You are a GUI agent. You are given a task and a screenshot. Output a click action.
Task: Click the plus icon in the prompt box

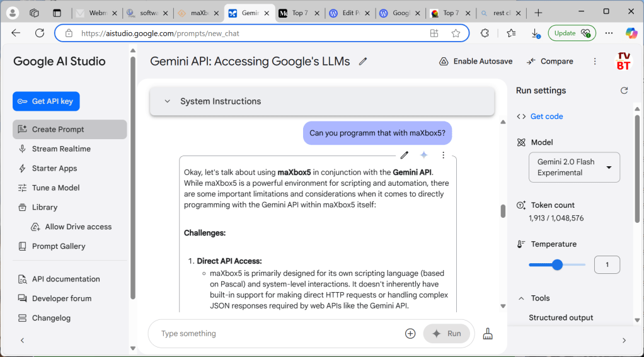[x=410, y=334]
